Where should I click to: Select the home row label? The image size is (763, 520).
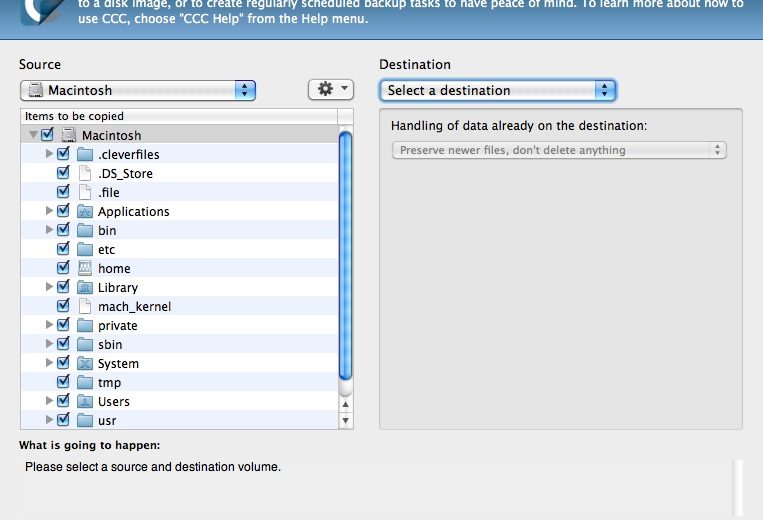pyautogui.click(x=114, y=269)
